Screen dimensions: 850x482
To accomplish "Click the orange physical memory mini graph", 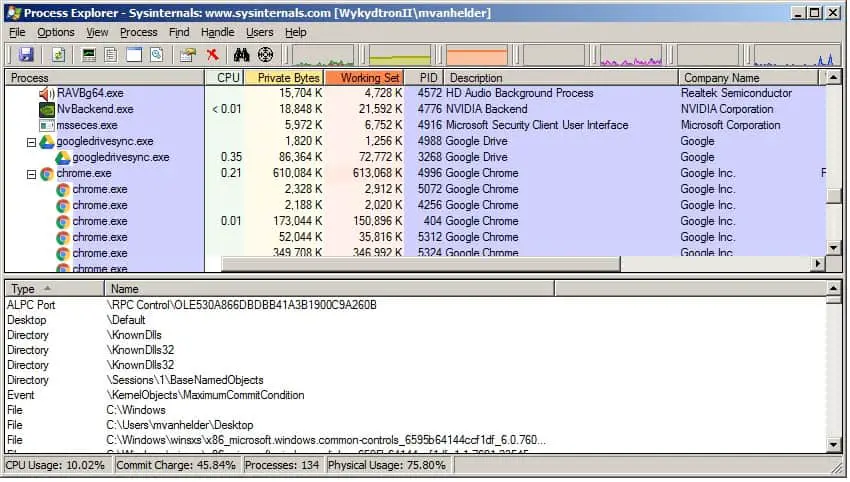I will click(x=477, y=56).
